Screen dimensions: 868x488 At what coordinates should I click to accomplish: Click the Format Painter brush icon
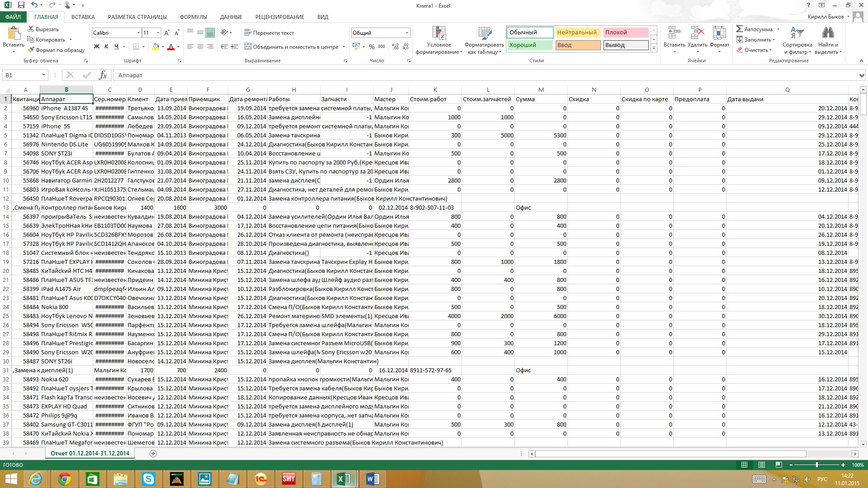click(x=31, y=50)
